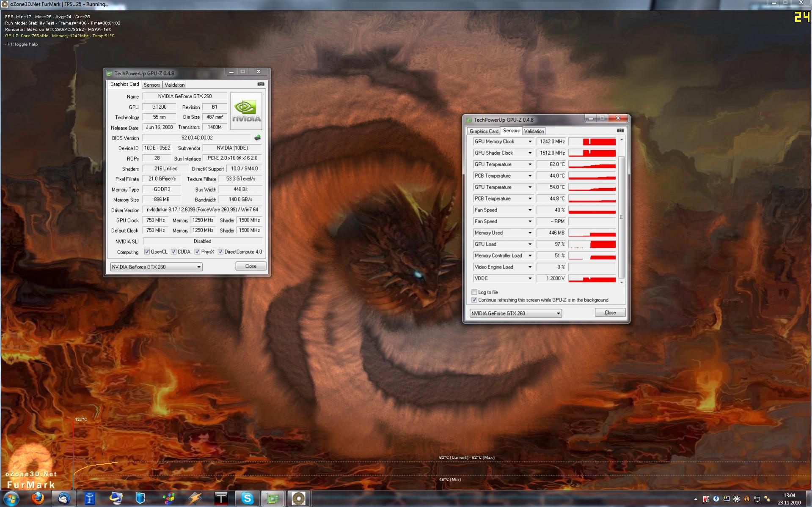Switch to Skype on the taskbar

247,499
